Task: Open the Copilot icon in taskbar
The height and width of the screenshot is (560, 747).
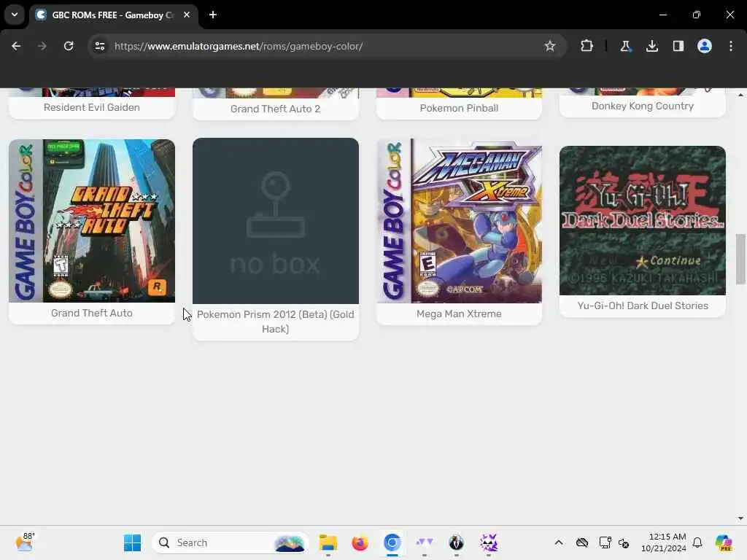Action: 724,542
